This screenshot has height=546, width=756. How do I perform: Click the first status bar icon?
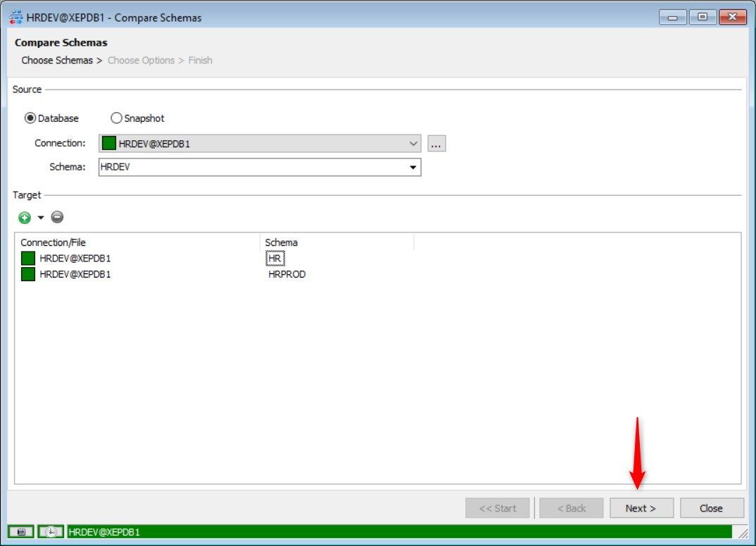click(20, 531)
